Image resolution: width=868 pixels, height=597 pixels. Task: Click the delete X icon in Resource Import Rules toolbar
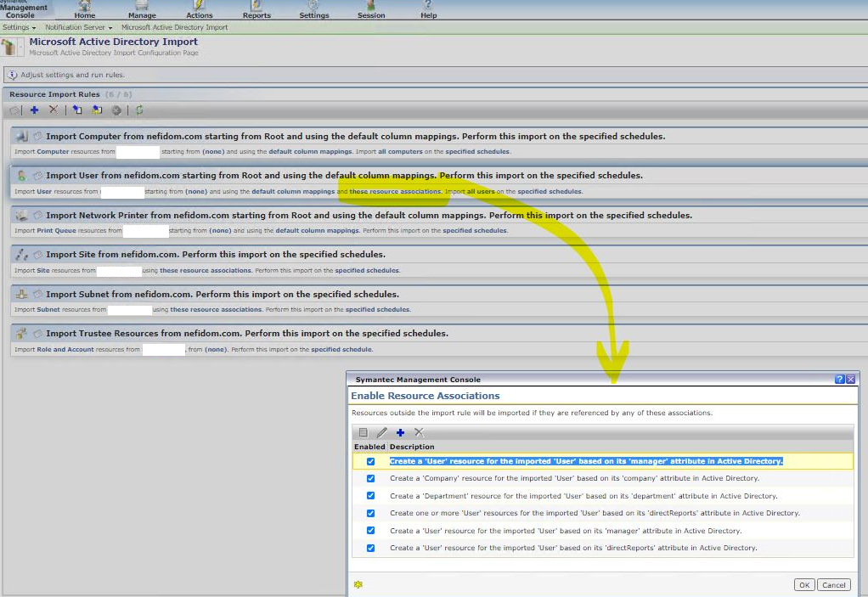coord(54,110)
